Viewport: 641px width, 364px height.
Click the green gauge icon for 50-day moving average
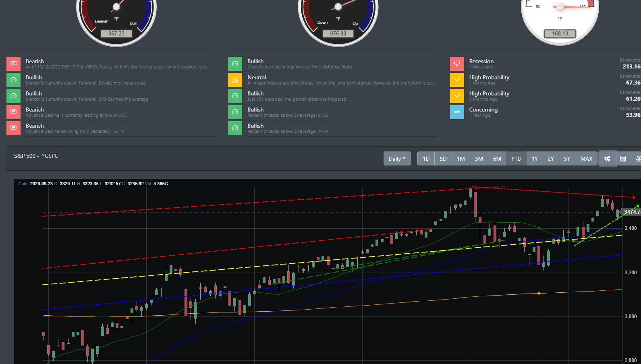(x=13, y=80)
